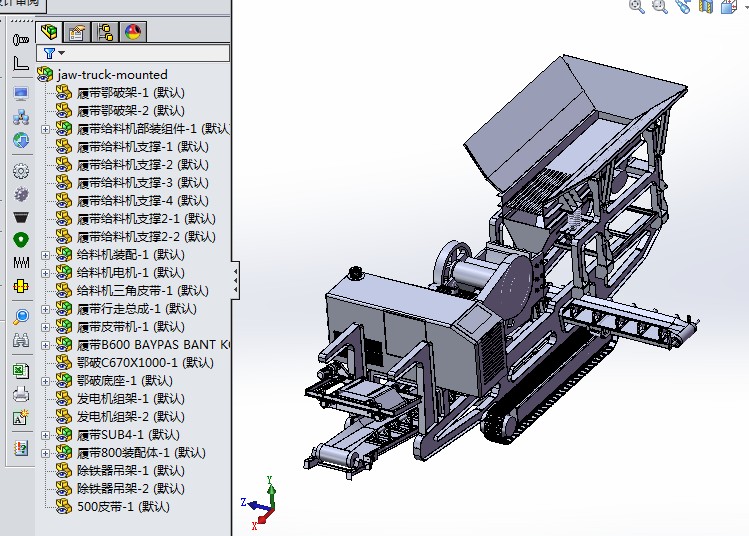Click the help notebook question mark icon
Viewport: 749px width, 536px height.
[21, 448]
